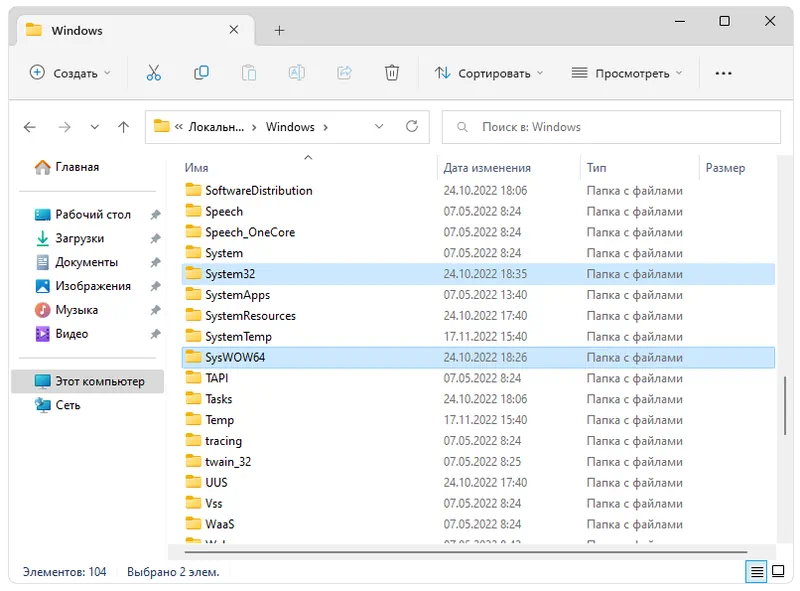Image resolution: width=800 pixels, height=591 pixels.
Task: Click the Paste clipboard icon
Action: pos(249,73)
